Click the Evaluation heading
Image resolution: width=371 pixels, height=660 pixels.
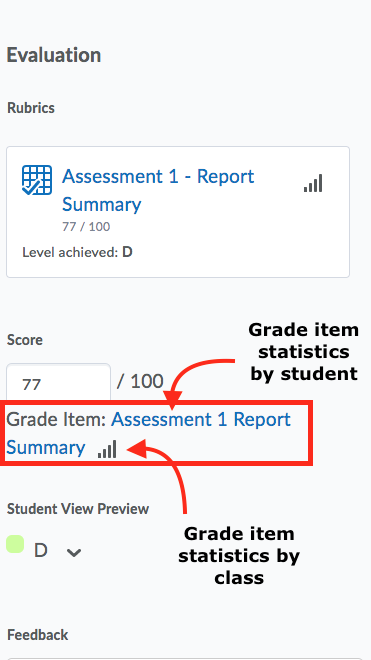(x=54, y=55)
